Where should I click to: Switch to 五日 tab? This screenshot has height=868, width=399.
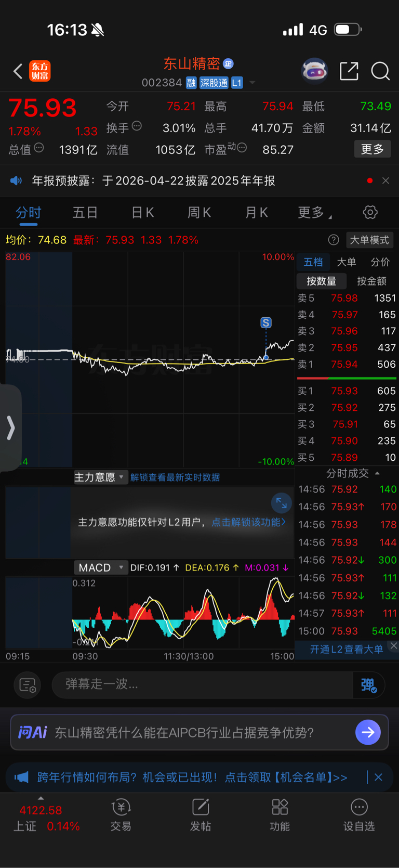click(x=85, y=212)
